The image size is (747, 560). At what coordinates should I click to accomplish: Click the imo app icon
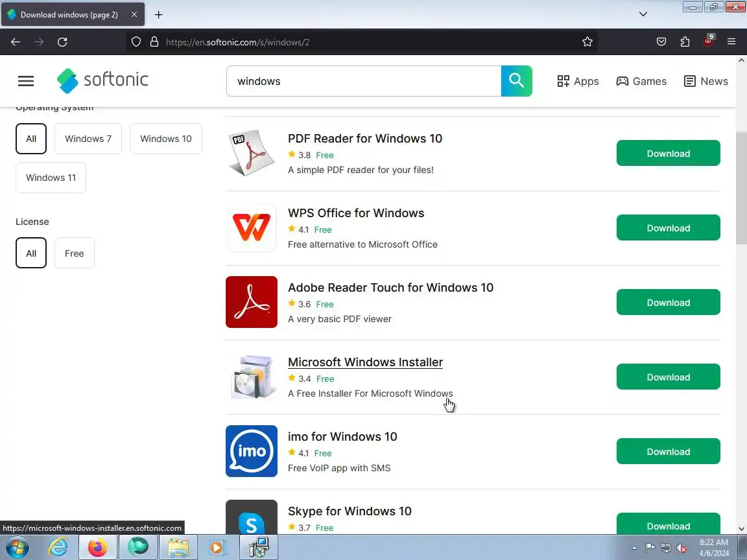coord(252,451)
